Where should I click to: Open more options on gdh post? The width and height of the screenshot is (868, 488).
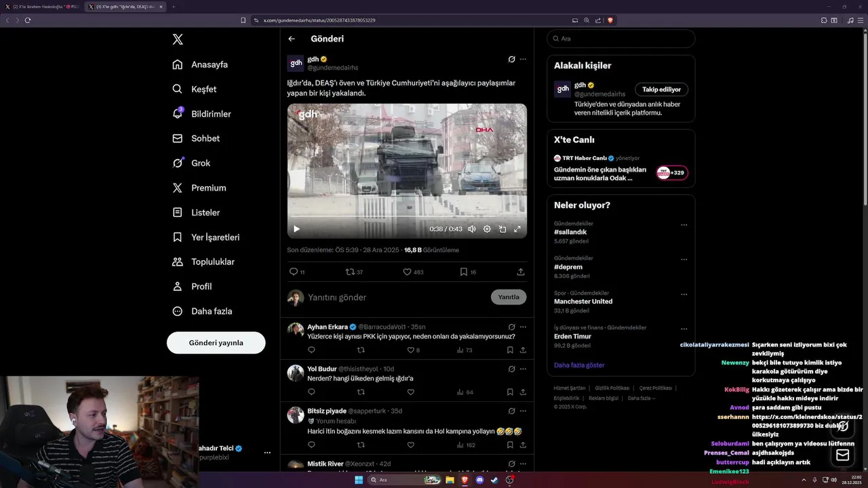[523, 59]
